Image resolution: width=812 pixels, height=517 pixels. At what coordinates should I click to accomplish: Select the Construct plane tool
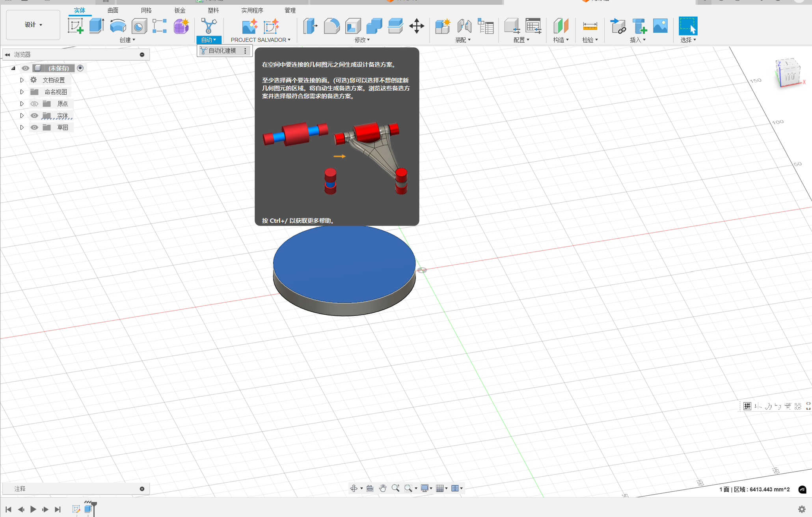pos(561,26)
